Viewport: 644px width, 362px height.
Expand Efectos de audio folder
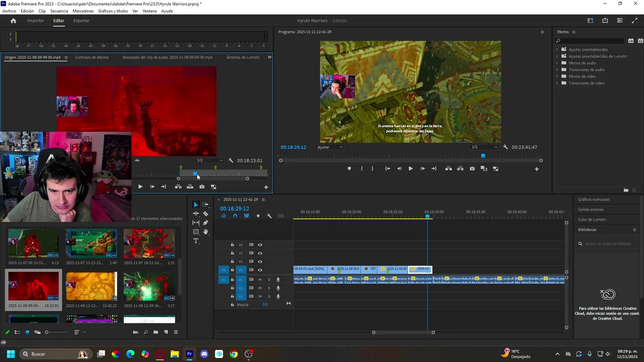557,63
